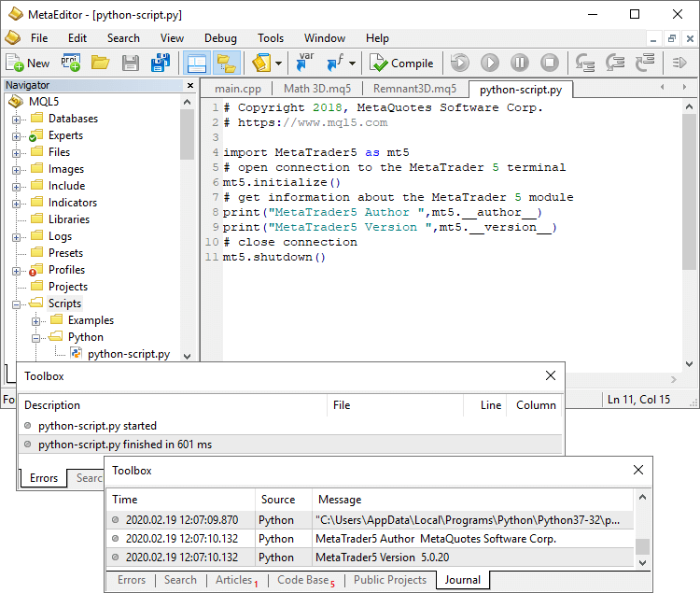This screenshot has width=700, height=593.
Task: Select the Public Projects tab
Action: point(390,580)
